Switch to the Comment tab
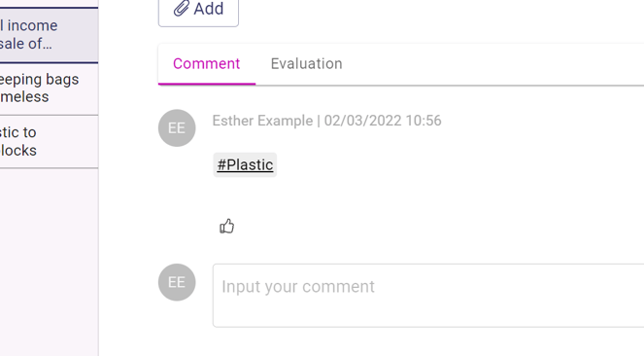 pyautogui.click(x=207, y=64)
